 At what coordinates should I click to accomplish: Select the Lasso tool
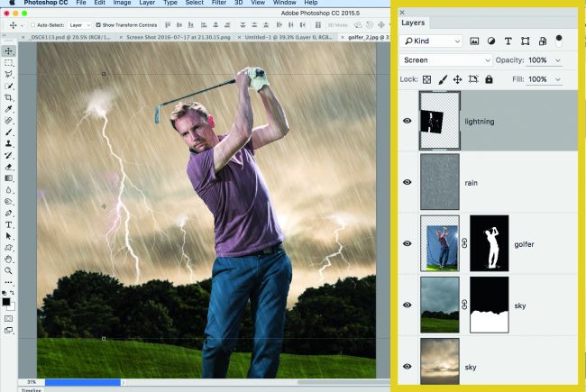[8, 74]
